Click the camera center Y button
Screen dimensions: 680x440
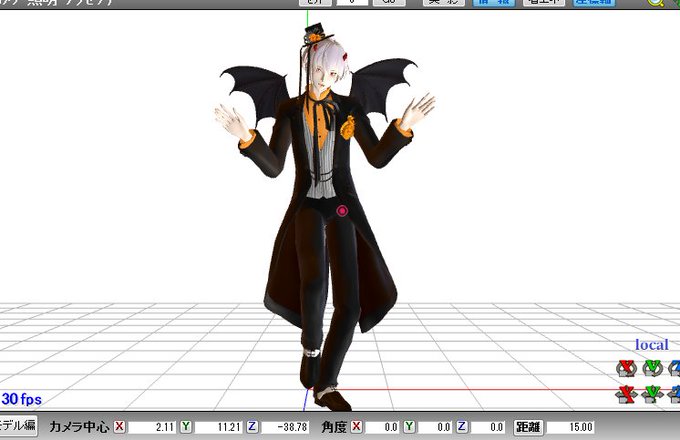click(186, 427)
